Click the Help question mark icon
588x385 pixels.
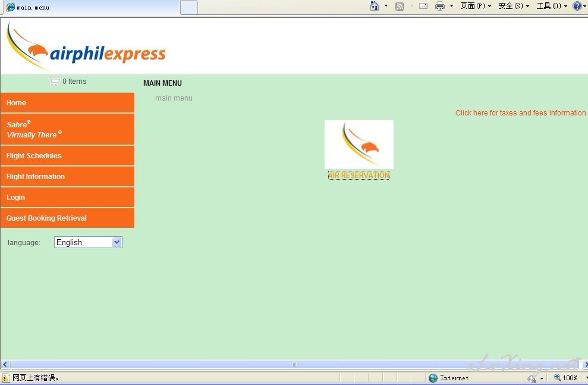click(x=577, y=6)
